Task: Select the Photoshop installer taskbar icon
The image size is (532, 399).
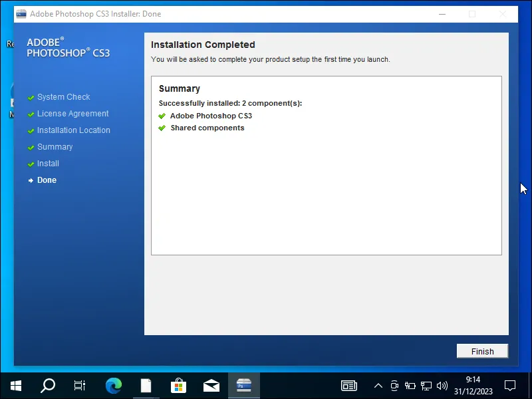Action: click(243, 385)
